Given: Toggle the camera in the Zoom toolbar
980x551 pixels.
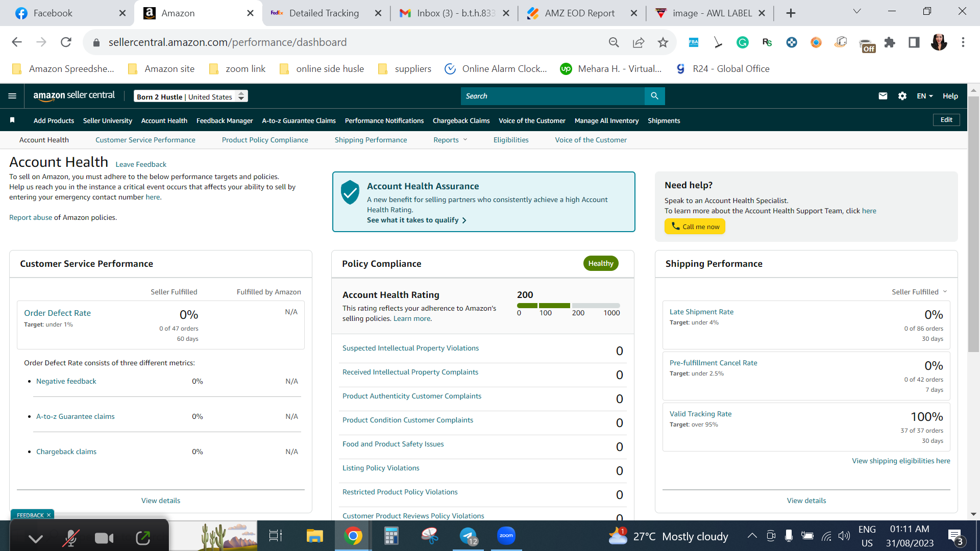Looking at the screenshot, I should pos(104,538).
